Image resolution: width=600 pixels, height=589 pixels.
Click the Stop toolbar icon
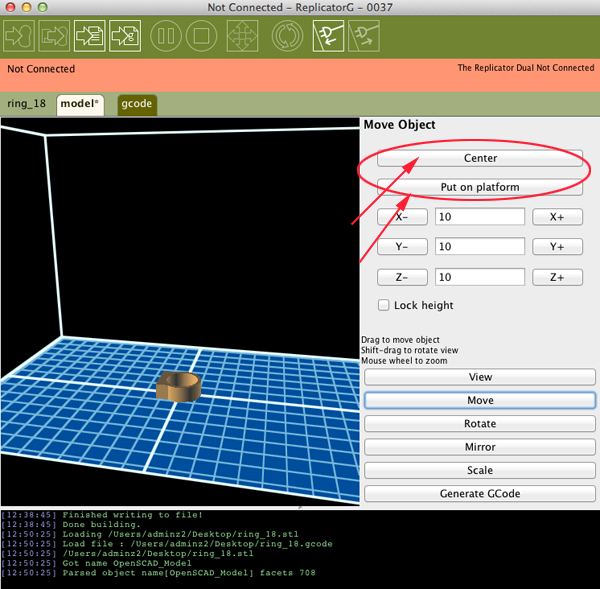coord(201,36)
